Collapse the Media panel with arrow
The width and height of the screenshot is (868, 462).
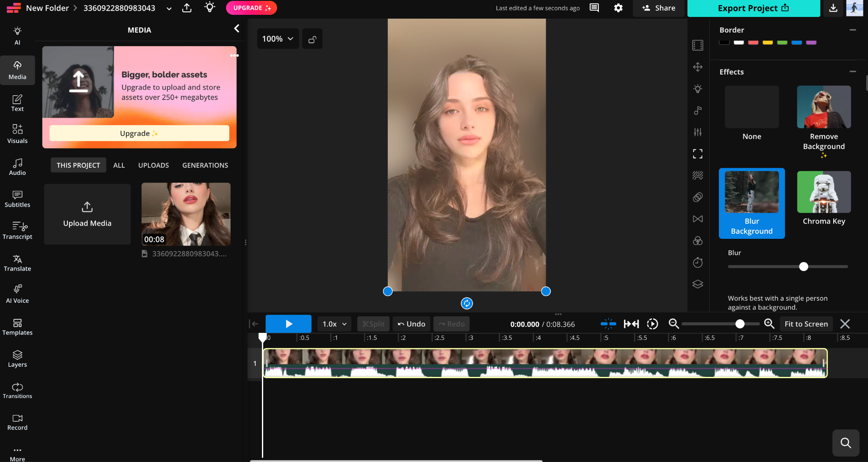236,28
